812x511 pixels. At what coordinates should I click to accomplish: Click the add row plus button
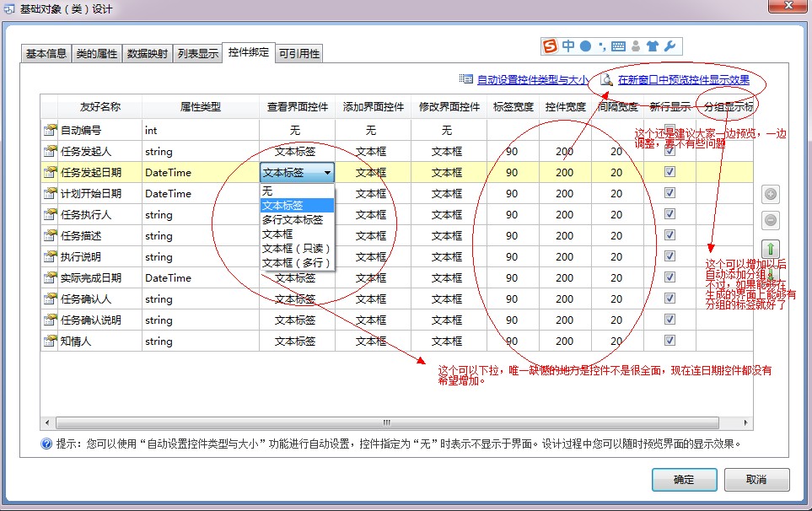pyautogui.click(x=770, y=194)
